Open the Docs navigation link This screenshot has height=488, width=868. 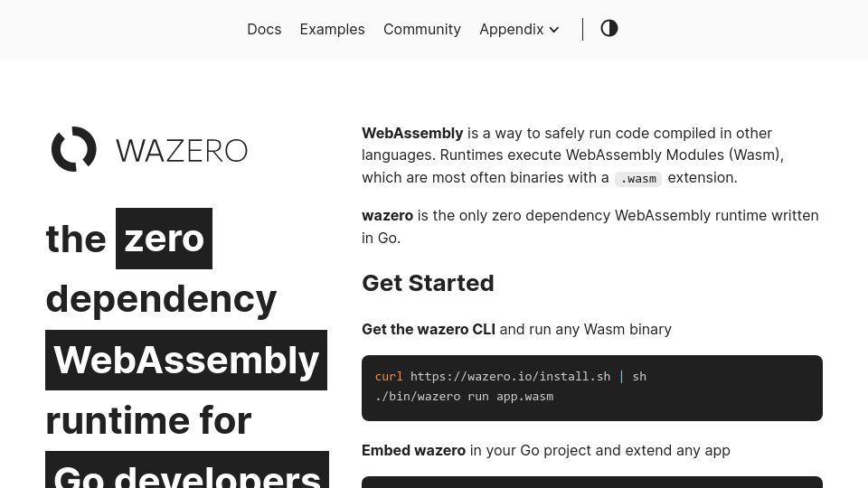click(x=264, y=29)
